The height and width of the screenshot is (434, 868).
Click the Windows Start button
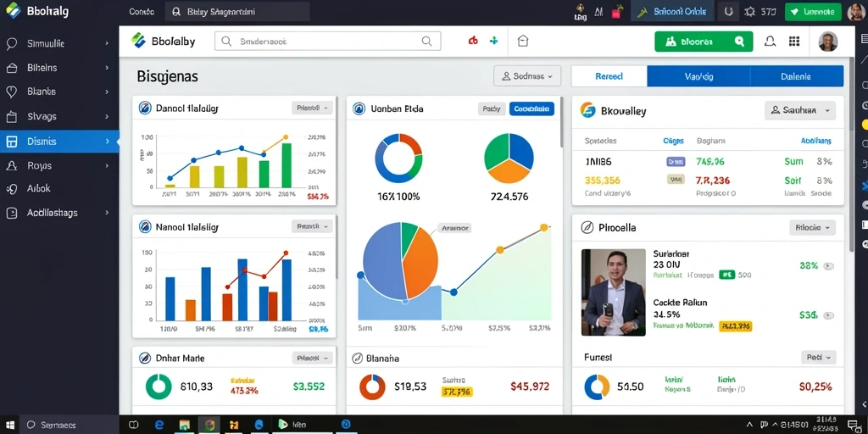point(9,425)
